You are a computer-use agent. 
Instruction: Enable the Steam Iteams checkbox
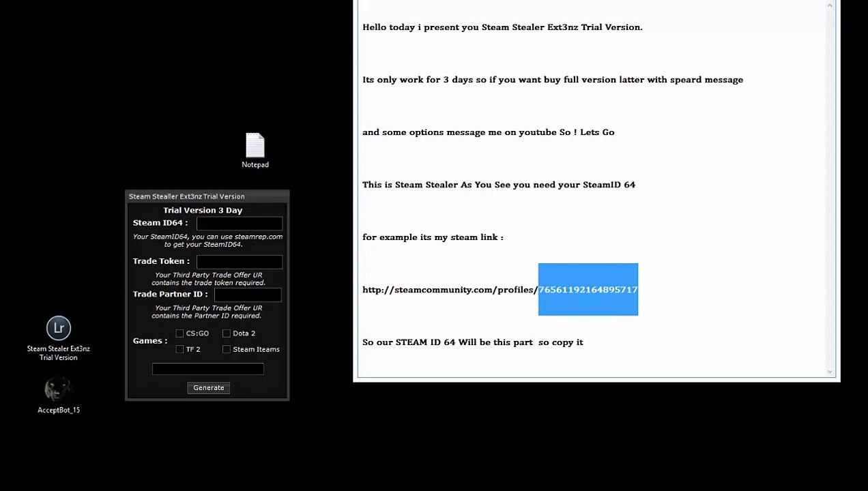(x=227, y=349)
